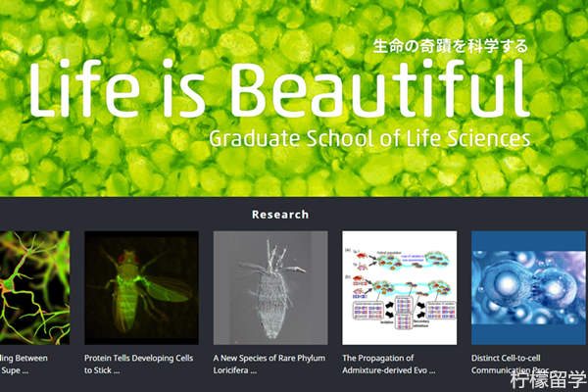This screenshot has width=588, height=392.
Task: Click the Japanese tagline '生命の奇蹟を科学する'
Action: (451, 46)
